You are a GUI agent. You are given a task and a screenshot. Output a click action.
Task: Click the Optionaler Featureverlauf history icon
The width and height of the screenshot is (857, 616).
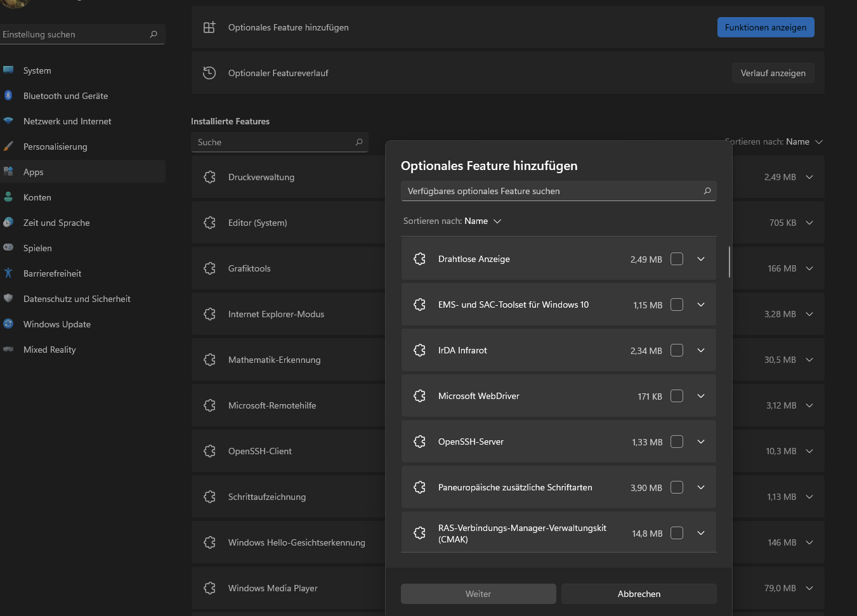[209, 73]
